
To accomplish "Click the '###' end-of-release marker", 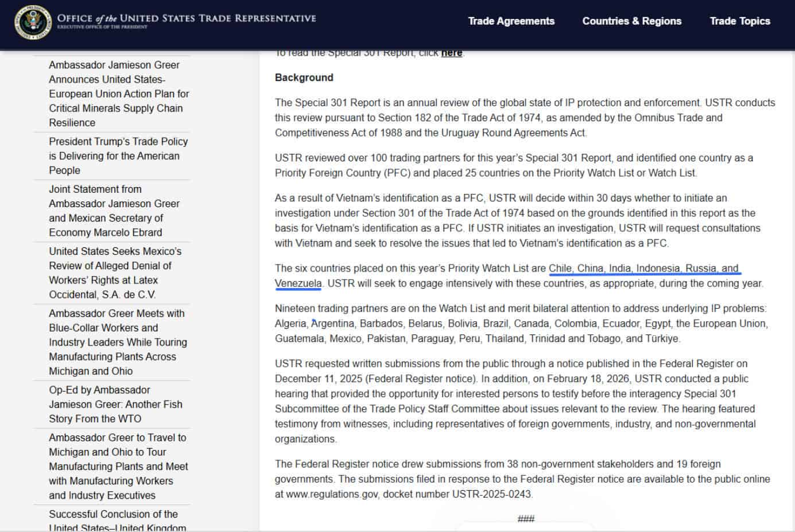I will 526,519.
